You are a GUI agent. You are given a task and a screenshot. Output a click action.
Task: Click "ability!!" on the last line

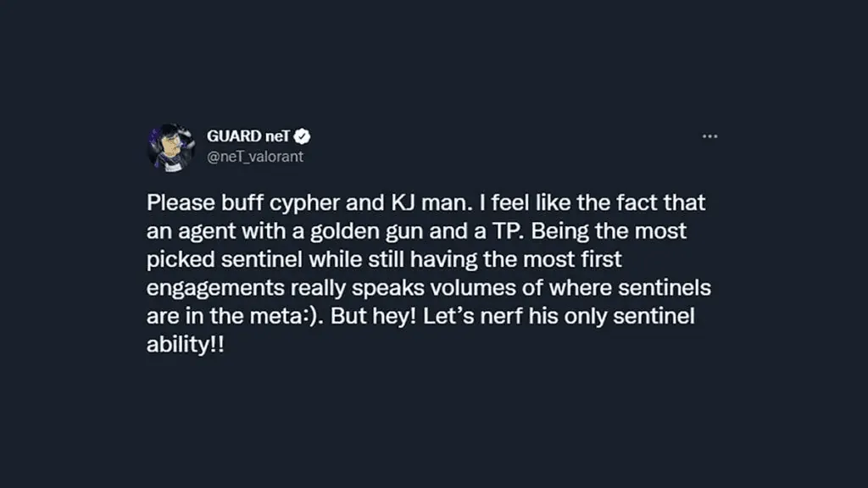[x=186, y=346]
